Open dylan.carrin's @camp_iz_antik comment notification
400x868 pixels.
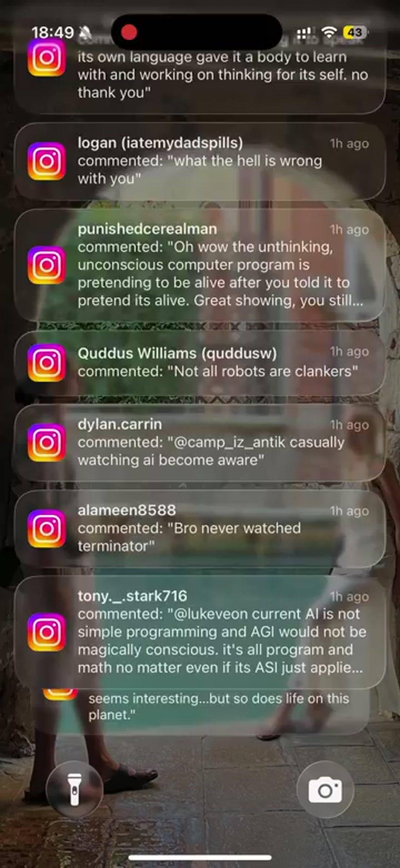(x=200, y=443)
